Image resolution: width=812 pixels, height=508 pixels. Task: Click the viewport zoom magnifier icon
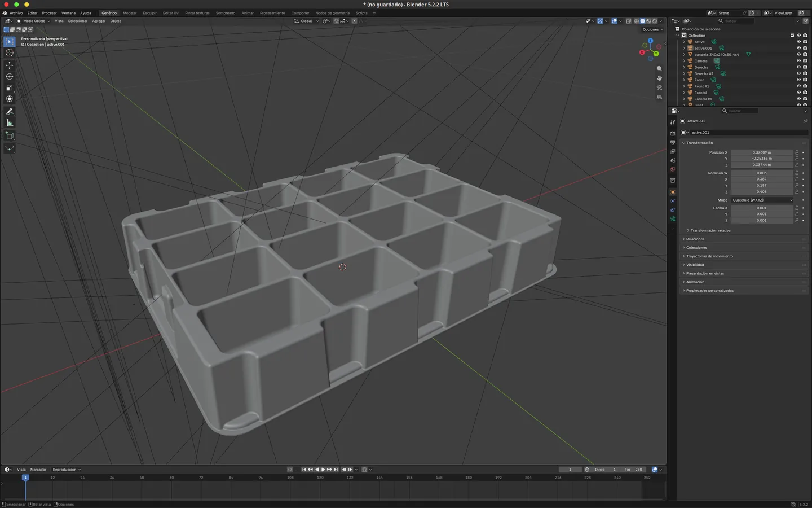(659, 69)
